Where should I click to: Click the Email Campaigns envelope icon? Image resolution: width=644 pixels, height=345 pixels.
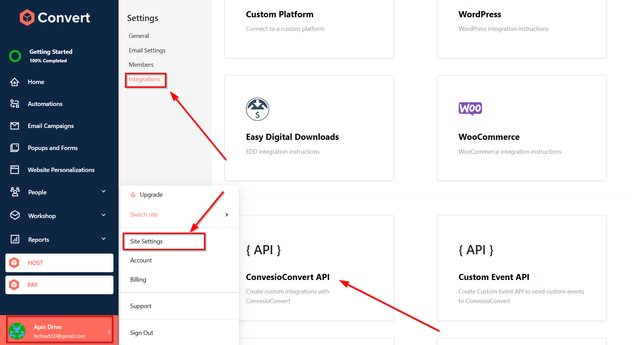tap(15, 126)
